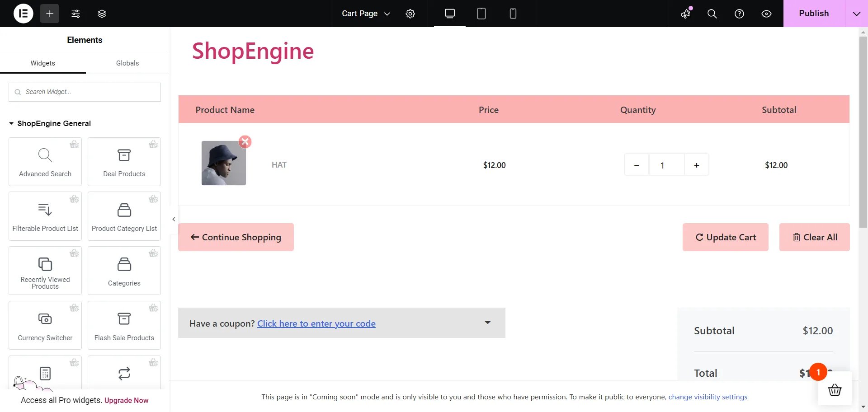This screenshot has height=412, width=868.
Task: Open the change visibility settings link
Action: point(708,397)
